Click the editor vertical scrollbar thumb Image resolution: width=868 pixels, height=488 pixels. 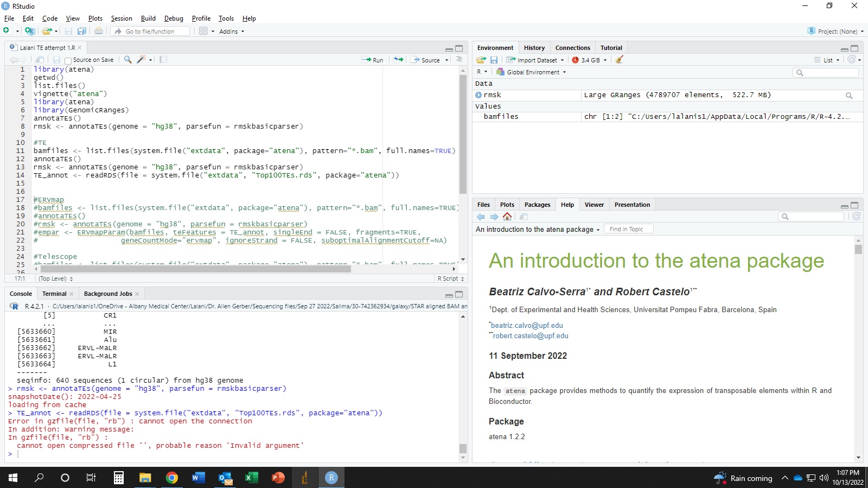point(463,134)
